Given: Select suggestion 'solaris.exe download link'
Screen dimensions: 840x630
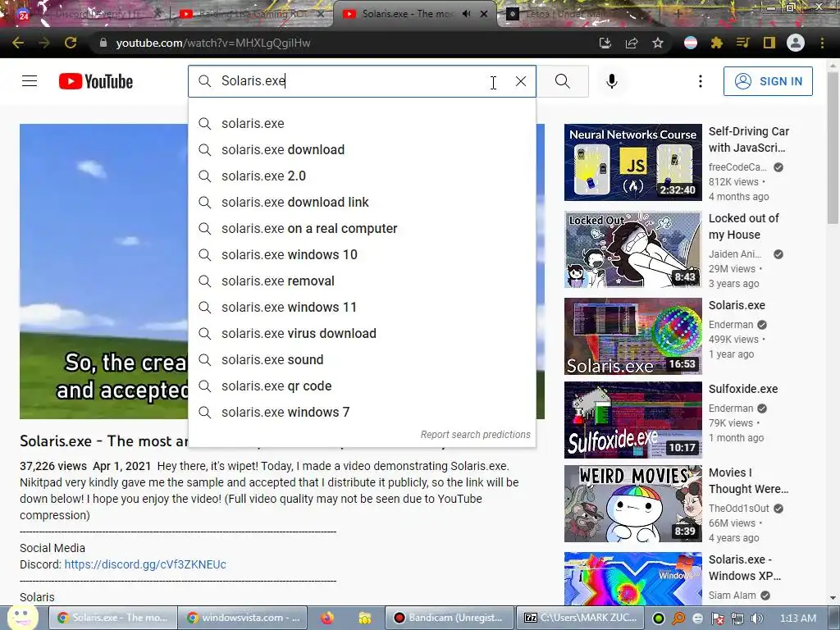Looking at the screenshot, I should [362, 202].
